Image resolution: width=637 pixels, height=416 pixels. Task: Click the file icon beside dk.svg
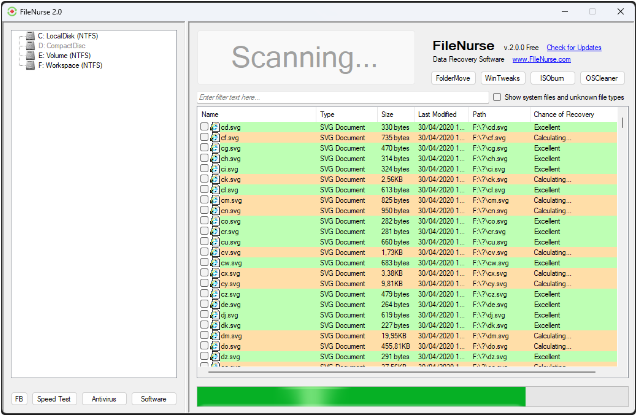215,325
